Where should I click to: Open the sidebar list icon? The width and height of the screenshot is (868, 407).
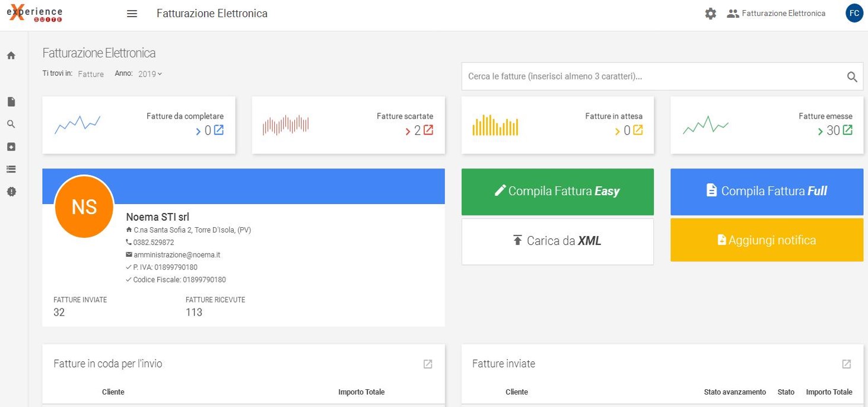pos(11,170)
